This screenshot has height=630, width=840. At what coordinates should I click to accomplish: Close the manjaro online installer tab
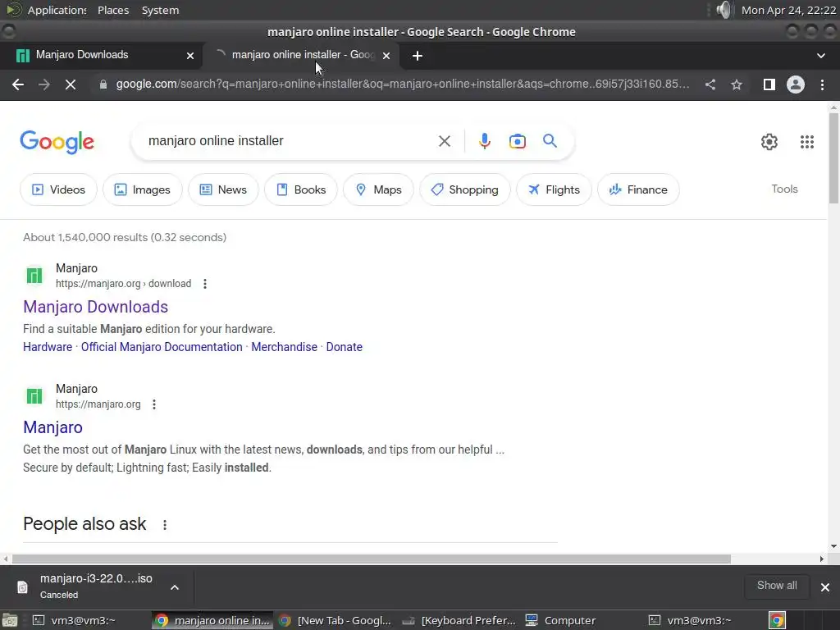point(386,56)
